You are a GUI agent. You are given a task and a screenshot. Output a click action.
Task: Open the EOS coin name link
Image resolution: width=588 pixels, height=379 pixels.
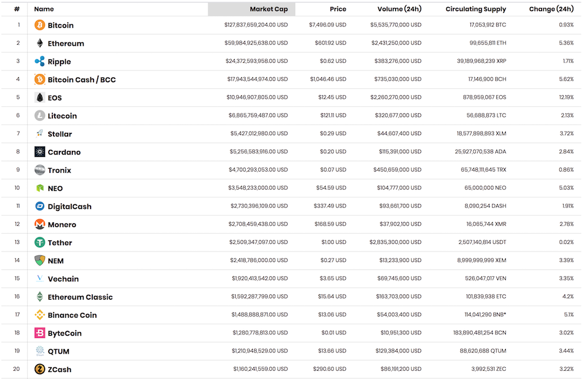click(55, 98)
